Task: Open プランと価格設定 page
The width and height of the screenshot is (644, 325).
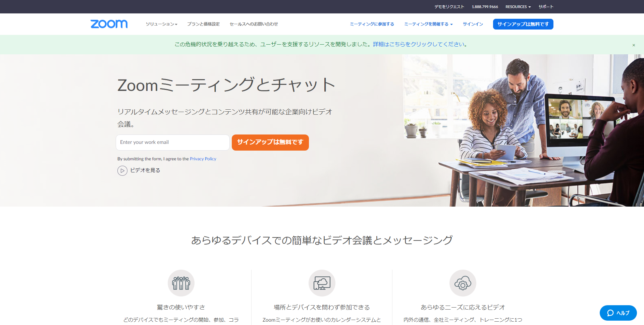Action: [x=203, y=24]
